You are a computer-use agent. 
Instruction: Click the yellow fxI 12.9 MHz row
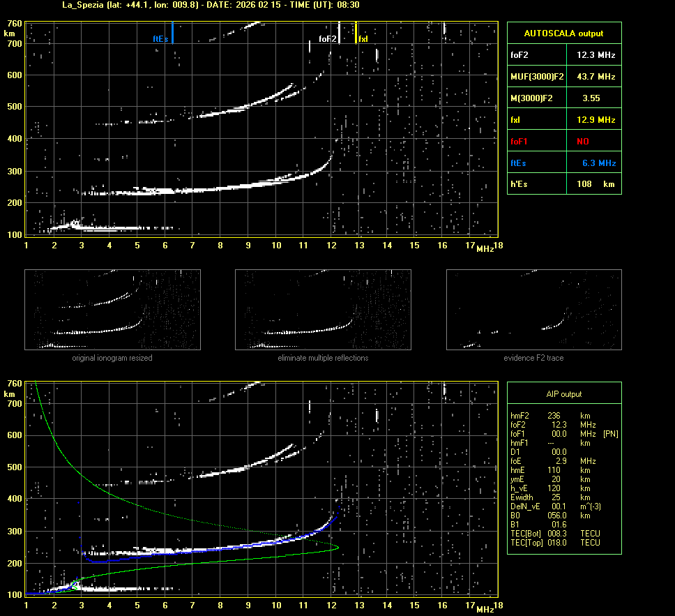[563, 119]
